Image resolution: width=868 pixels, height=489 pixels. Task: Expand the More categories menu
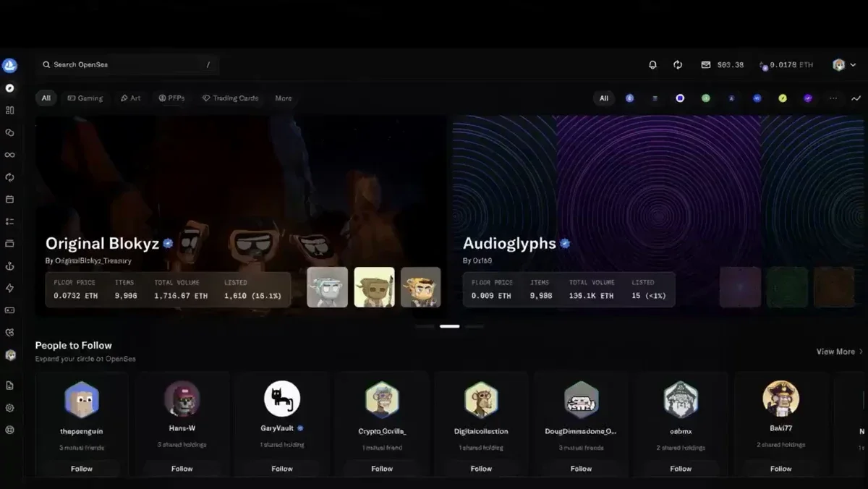click(x=284, y=98)
